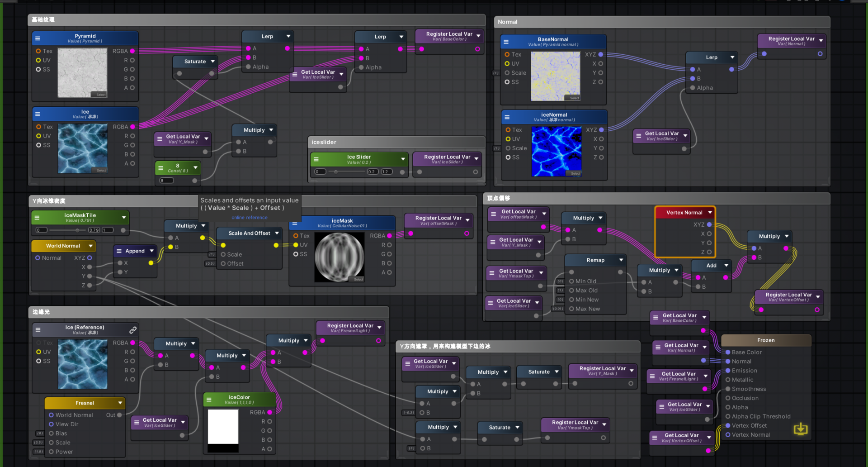Expand the Scale And Offset node dropdown
The image size is (868, 467).
click(x=277, y=233)
